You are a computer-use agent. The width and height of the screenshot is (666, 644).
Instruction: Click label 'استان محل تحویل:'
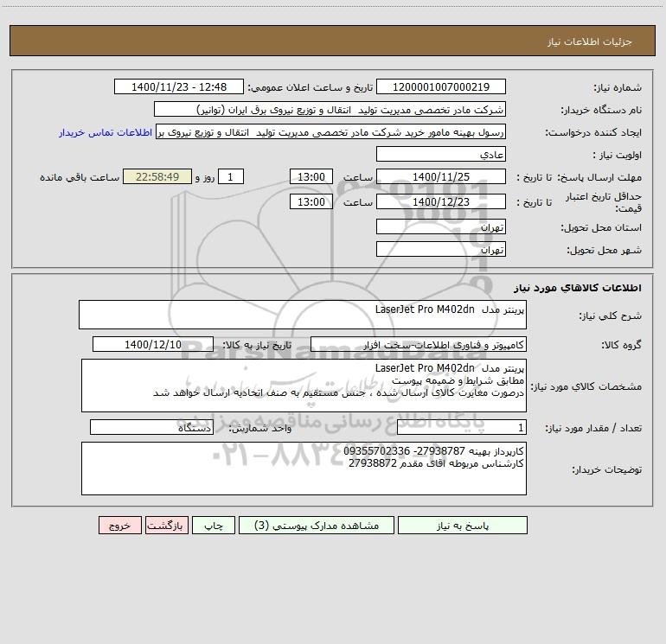[601, 228]
